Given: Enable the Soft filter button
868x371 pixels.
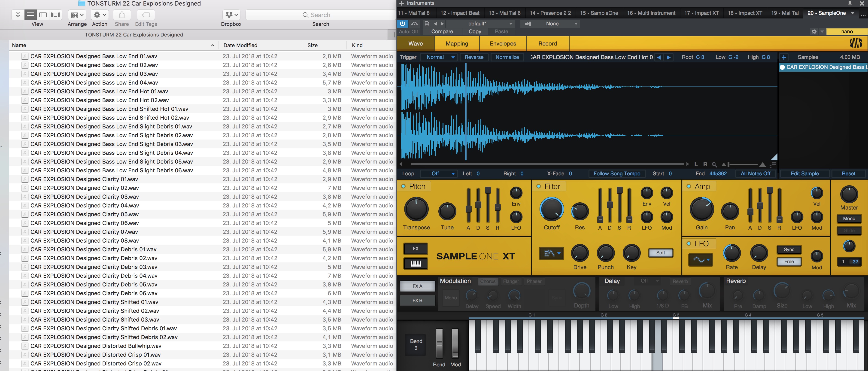Looking at the screenshot, I should (x=660, y=253).
